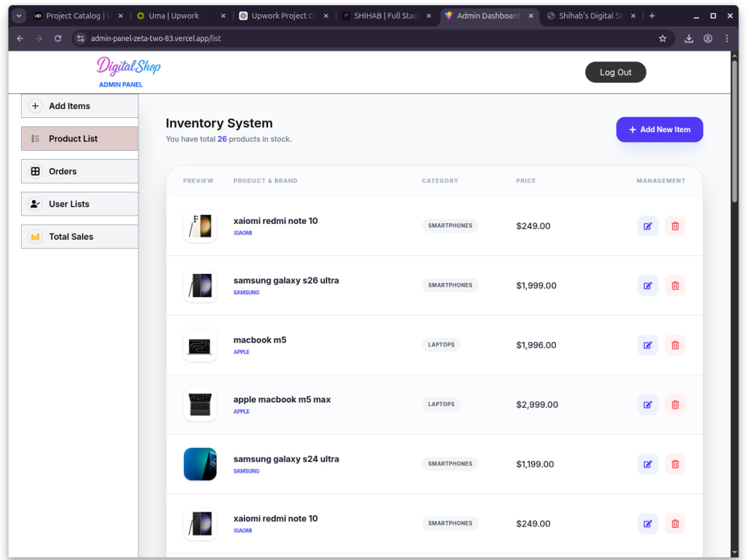Edit samsung galaxy s24 ultra product
This screenshot has width=747, height=560.
click(648, 464)
